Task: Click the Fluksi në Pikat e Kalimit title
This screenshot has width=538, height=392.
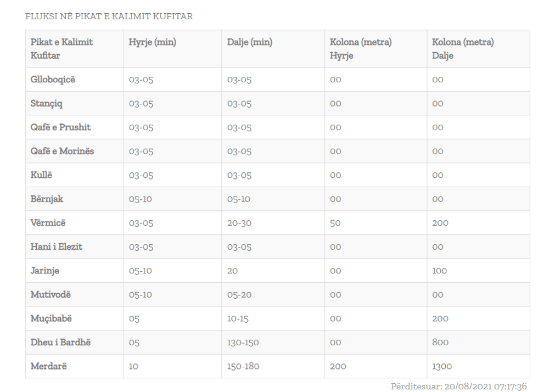Action: [x=109, y=16]
